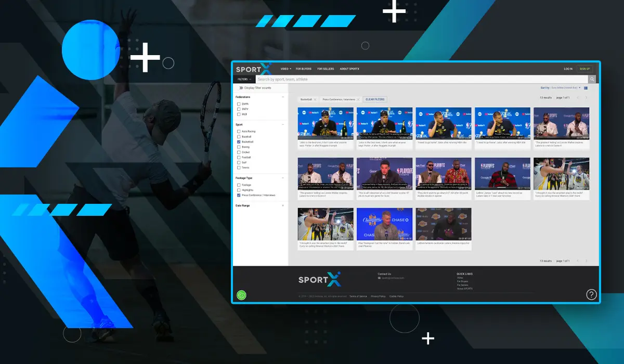Click the search magnifier icon
The width and height of the screenshot is (624, 364).
click(592, 80)
